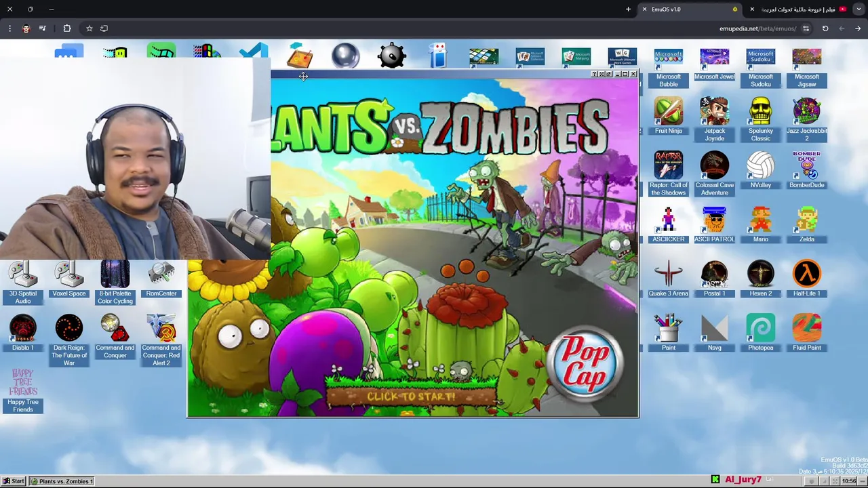Open the browser extensions puzzle icon

pyautogui.click(x=66, y=28)
